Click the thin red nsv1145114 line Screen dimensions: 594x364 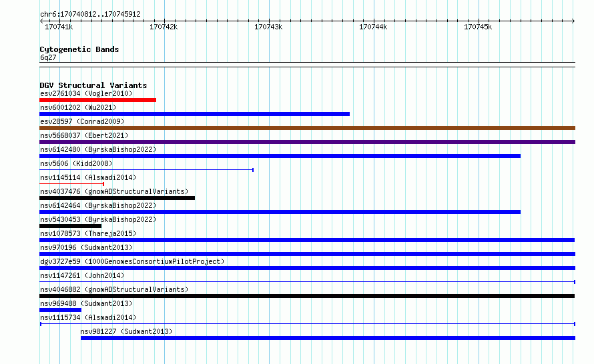pos(72,184)
